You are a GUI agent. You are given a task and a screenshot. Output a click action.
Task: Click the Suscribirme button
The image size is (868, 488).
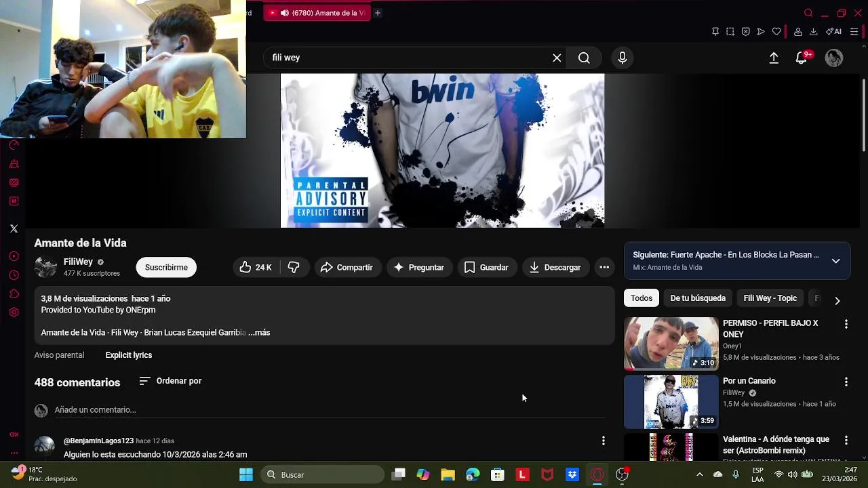pos(166,267)
